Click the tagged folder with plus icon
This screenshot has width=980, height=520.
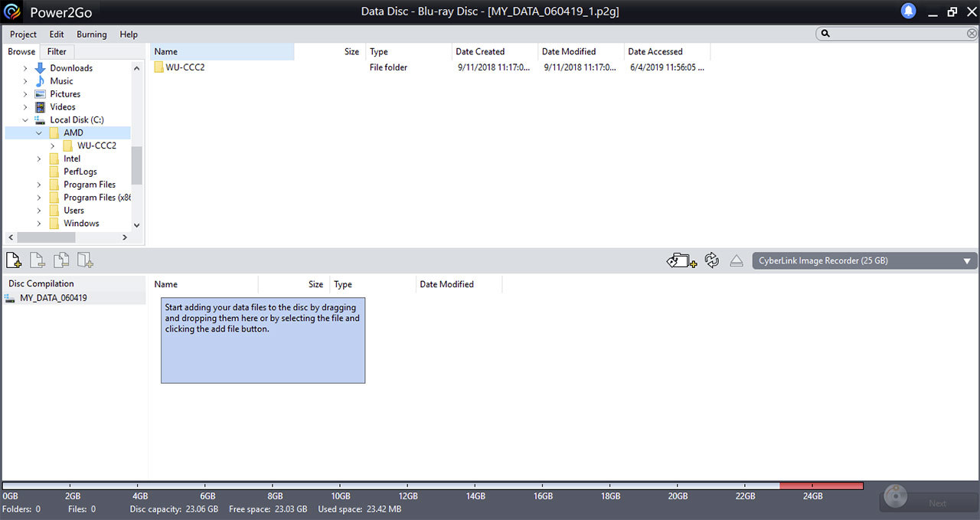(x=681, y=260)
